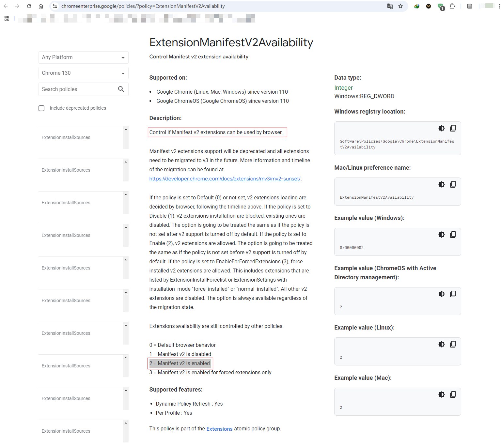The height and width of the screenshot is (448, 501).
Task: Toggle theme on Windows registry location code box
Action: pos(441,128)
